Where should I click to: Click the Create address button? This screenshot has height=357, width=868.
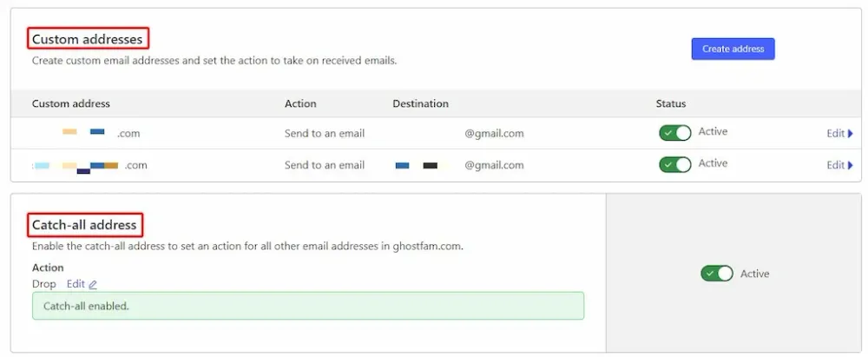pyautogui.click(x=733, y=49)
